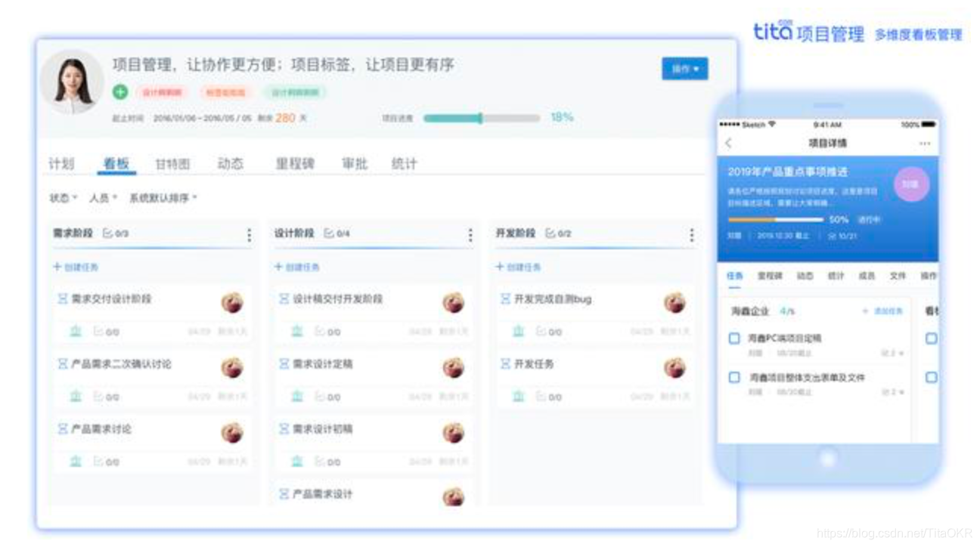Go to the 动态 tab
980x547 pixels.
[x=231, y=163]
